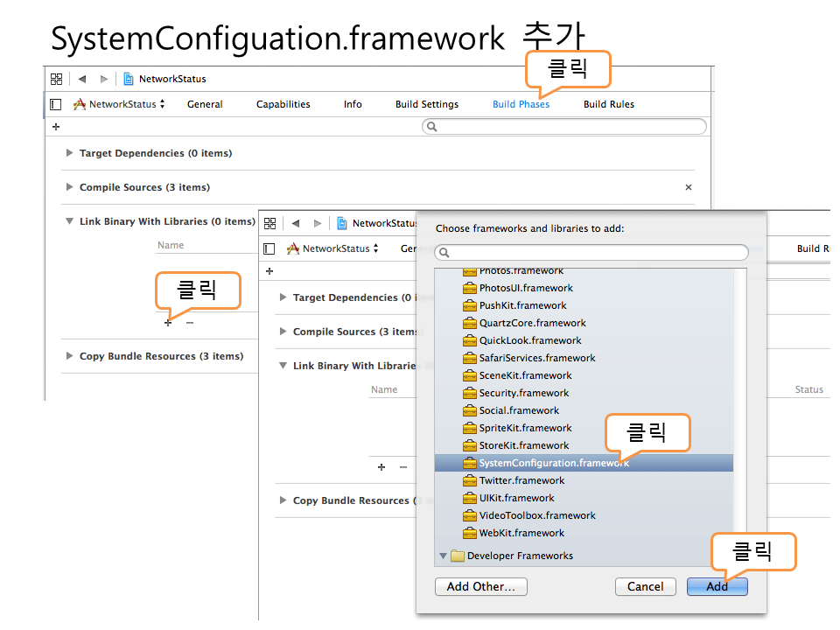The width and height of the screenshot is (840, 630).
Task: Click the search field in the framework chooser dialog
Action: tap(591, 252)
